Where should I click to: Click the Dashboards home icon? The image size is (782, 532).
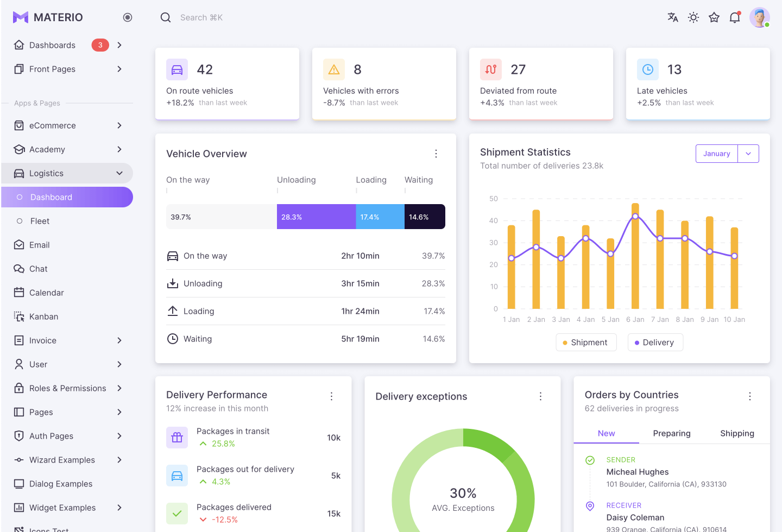coord(19,45)
